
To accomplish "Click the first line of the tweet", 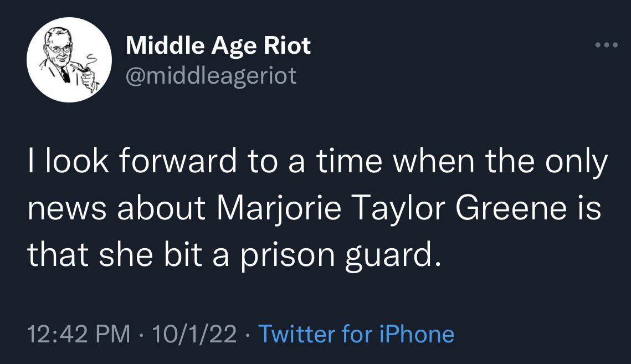I will (x=317, y=160).
